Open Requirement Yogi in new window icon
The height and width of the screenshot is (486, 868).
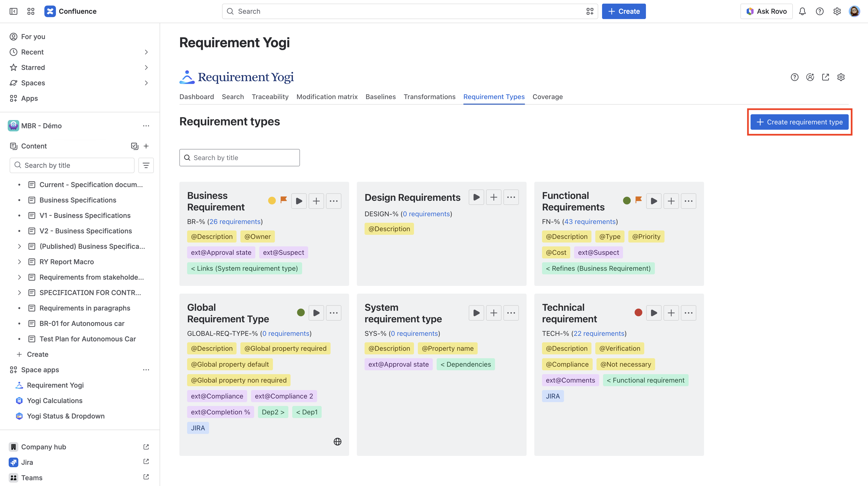826,77
